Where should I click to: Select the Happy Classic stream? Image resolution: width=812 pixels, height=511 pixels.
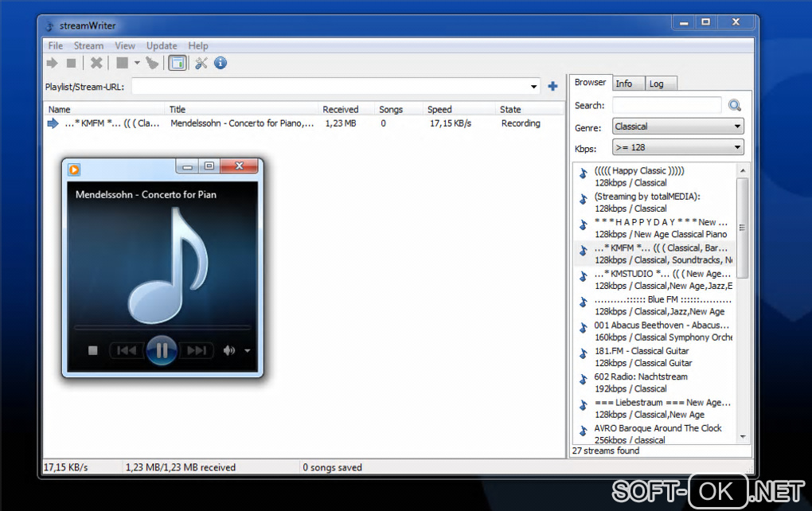(x=654, y=177)
